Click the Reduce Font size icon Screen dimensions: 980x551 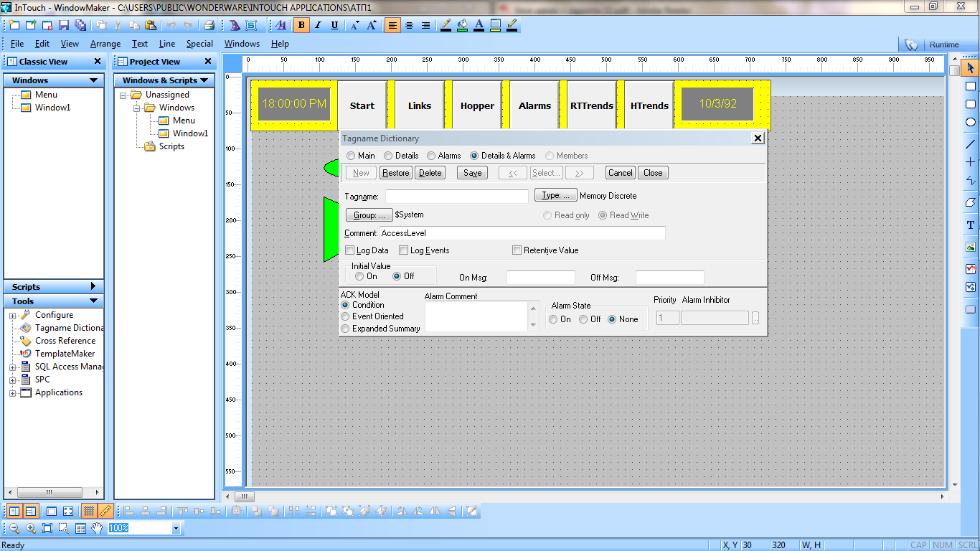(x=355, y=25)
